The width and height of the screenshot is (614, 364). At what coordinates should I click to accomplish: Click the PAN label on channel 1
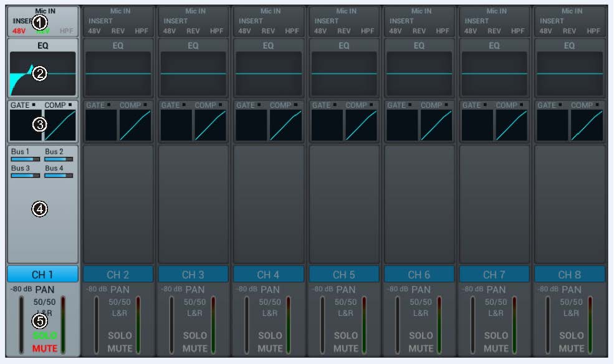point(45,290)
